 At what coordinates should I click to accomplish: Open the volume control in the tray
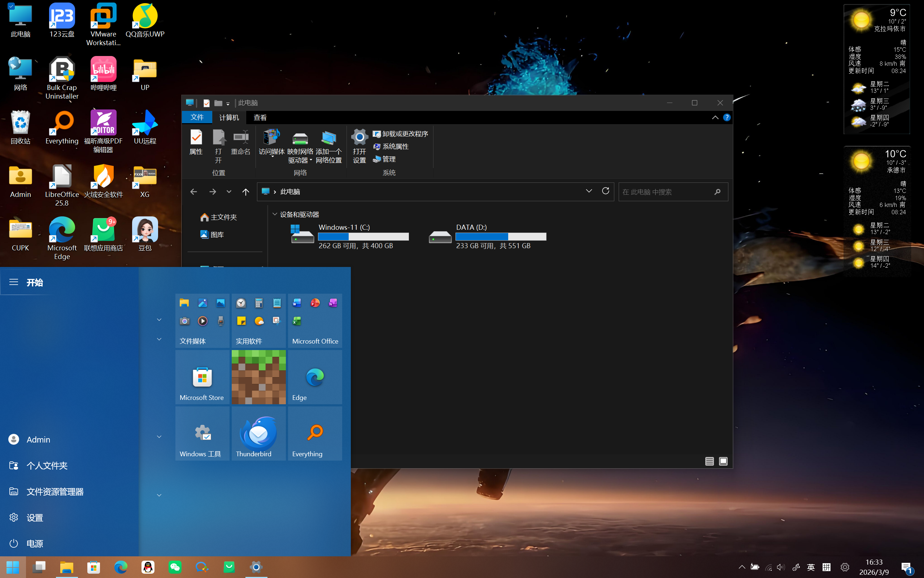click(780, 567)
